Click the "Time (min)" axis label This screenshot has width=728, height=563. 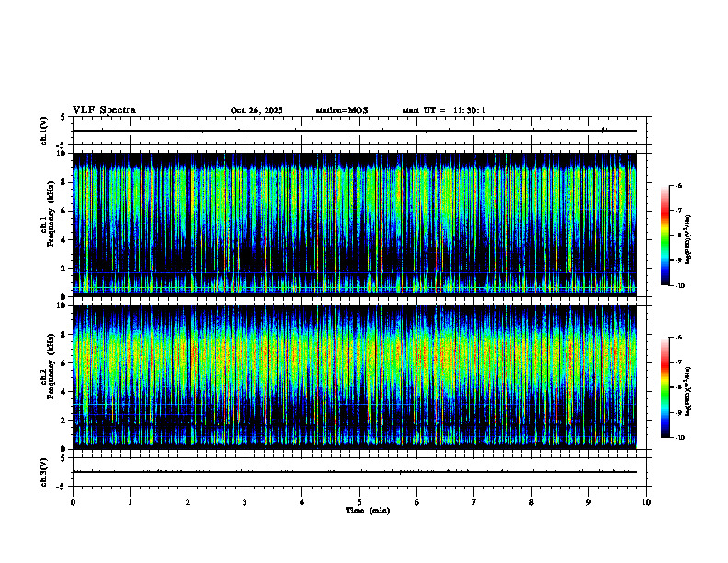pyautogui.click(x=368, y=511)
